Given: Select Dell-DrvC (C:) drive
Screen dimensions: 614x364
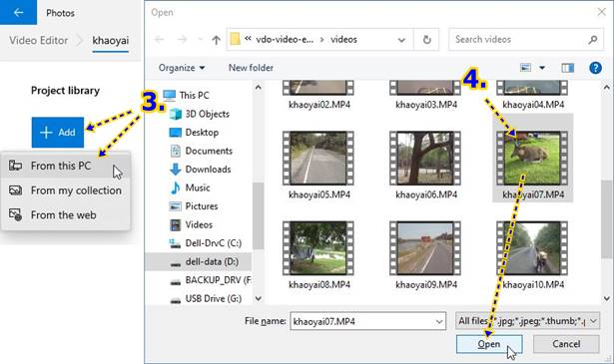Looking at the screenshot, I should tap(213, 243).
